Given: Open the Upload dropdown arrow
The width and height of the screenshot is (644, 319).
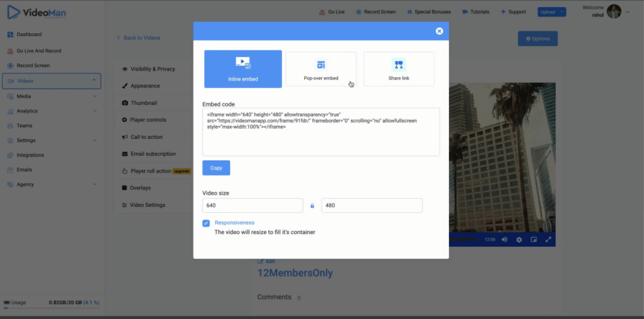Looking at the screenshot, I should pos(562,12).
